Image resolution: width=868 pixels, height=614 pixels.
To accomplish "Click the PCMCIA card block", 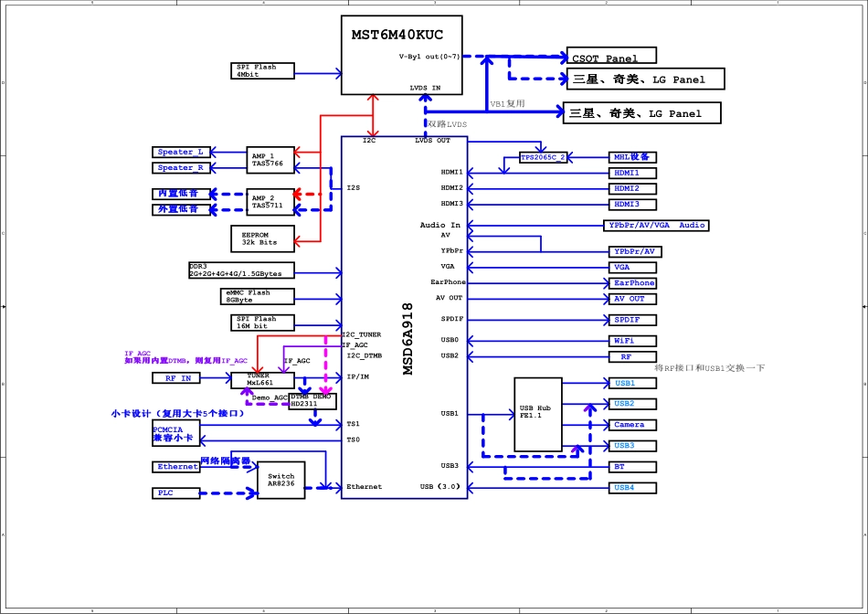I will tap(177, 434).
